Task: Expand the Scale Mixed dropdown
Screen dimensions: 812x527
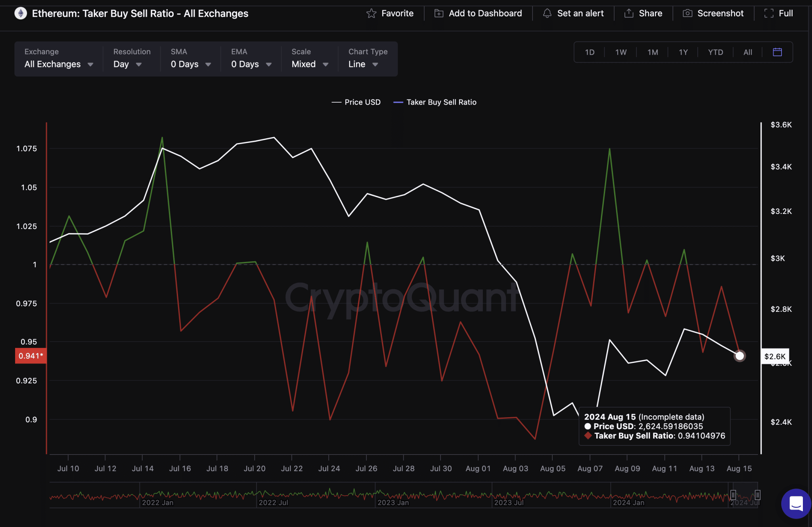Action: 310,64
